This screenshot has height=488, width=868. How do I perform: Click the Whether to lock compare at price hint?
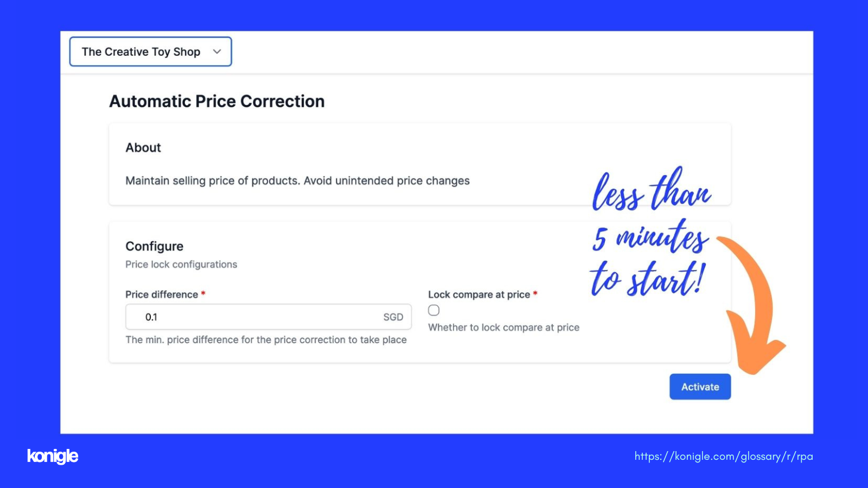(503, 328)
